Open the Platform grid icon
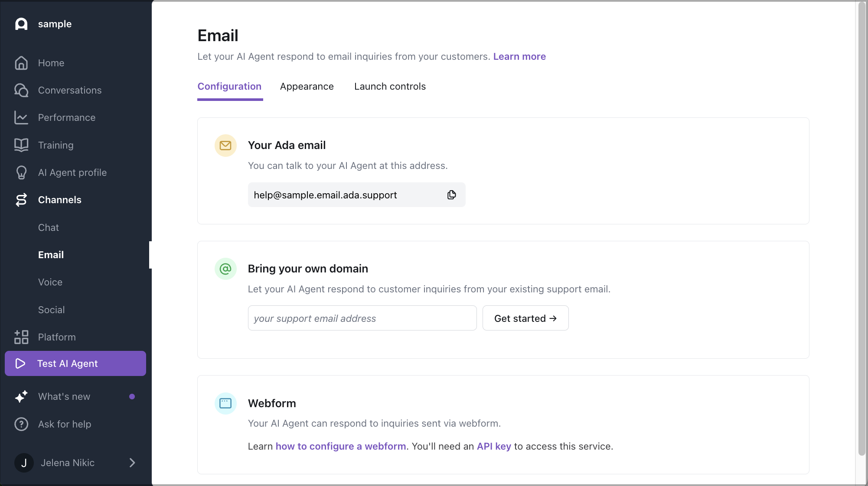This screenshot has height=486, width=868. pos(21,337)
